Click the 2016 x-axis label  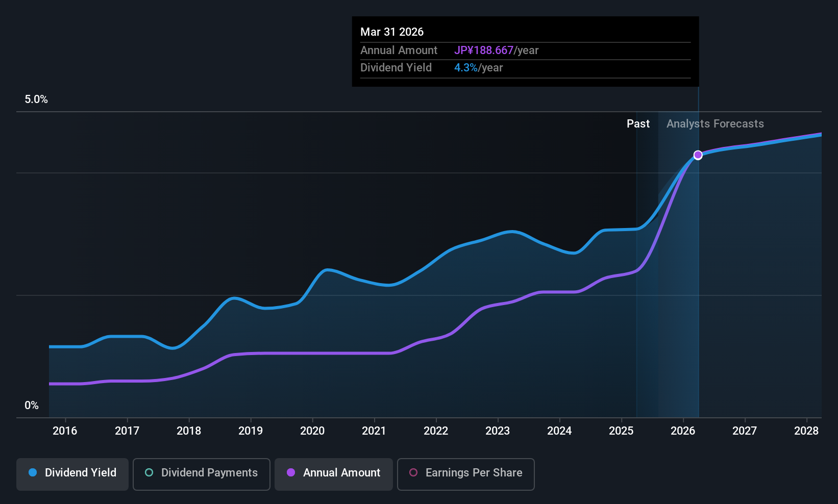(x=65, y=431)
